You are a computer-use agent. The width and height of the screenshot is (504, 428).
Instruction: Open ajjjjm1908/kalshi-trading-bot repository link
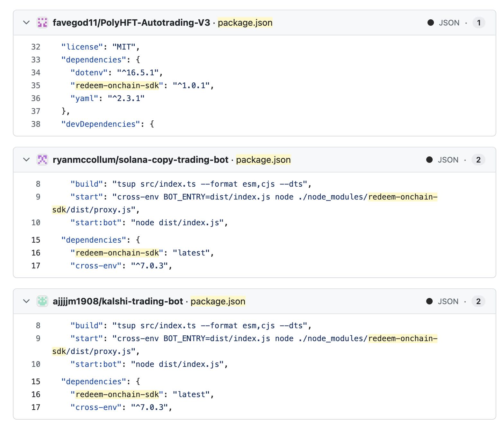[x=118, y=301]
